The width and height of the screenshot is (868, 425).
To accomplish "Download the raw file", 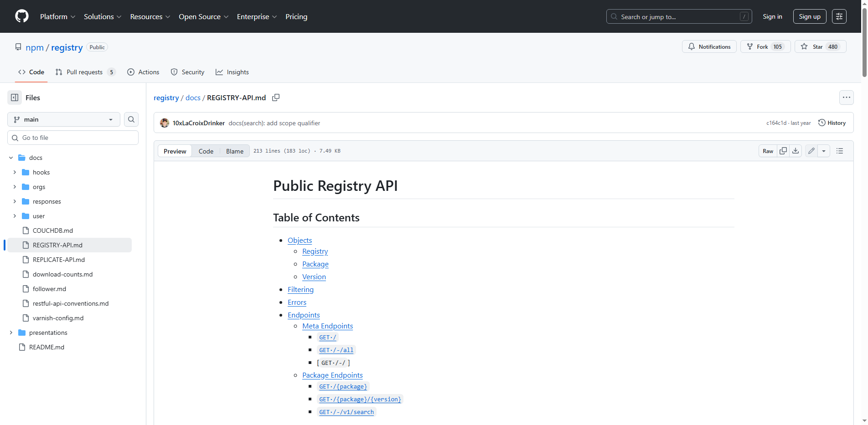I will (x=796, y=150).
